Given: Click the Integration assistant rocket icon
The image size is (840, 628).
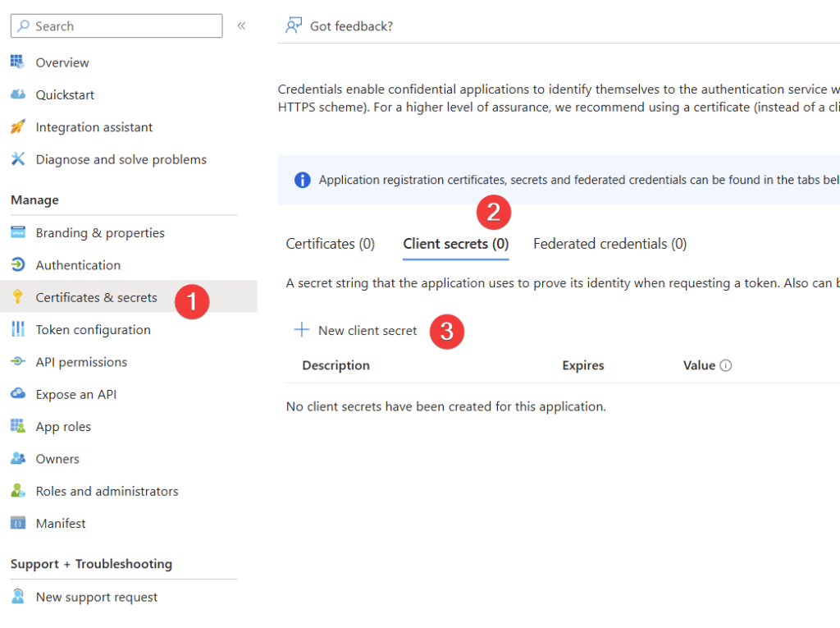Looking at the screenshot, I should [x=18, y=127].
